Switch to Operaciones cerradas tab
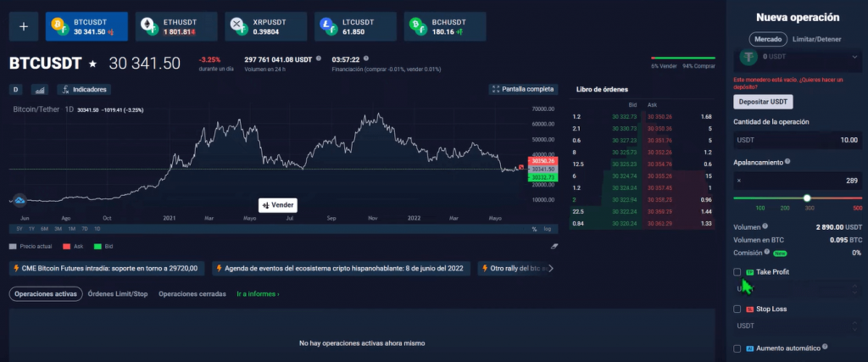This screenshot has width=868, height=362. (192, 294)
